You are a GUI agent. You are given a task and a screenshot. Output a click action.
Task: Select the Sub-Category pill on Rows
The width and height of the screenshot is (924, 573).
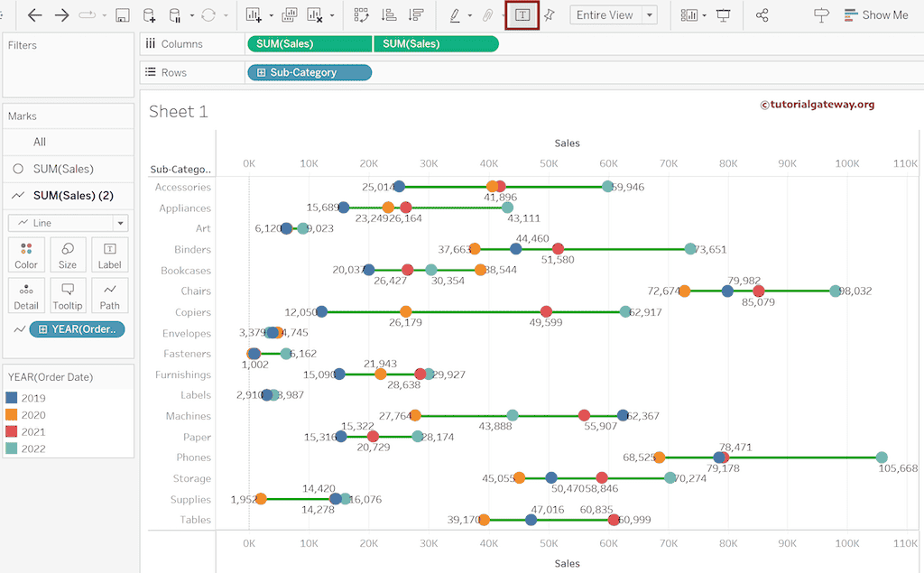click(309, 72)
